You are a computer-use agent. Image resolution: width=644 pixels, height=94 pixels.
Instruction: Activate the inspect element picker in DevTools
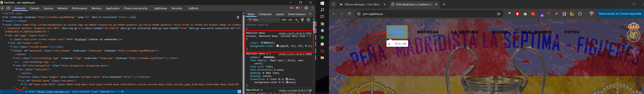pyautogui.click(x=2, y=8)
